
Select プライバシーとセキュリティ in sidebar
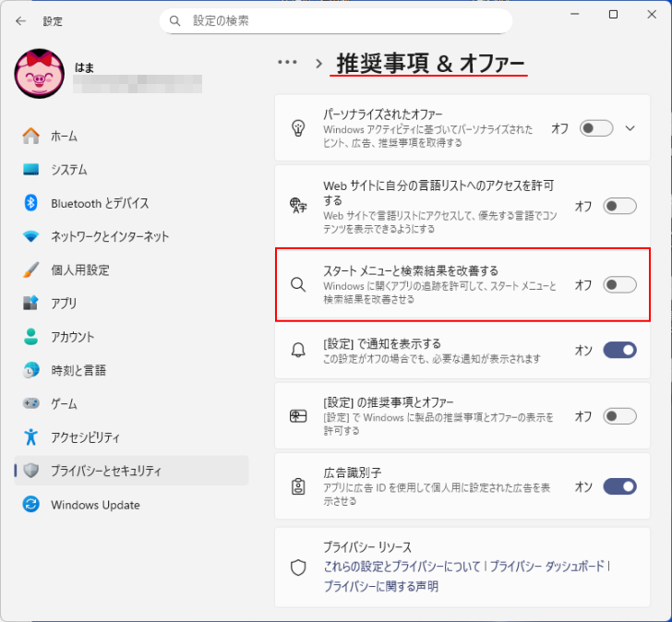point(132,471)
